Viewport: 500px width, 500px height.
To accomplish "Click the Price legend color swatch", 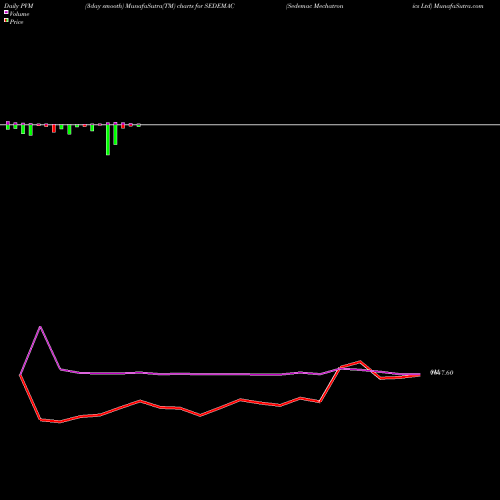I will coord(6,21).
